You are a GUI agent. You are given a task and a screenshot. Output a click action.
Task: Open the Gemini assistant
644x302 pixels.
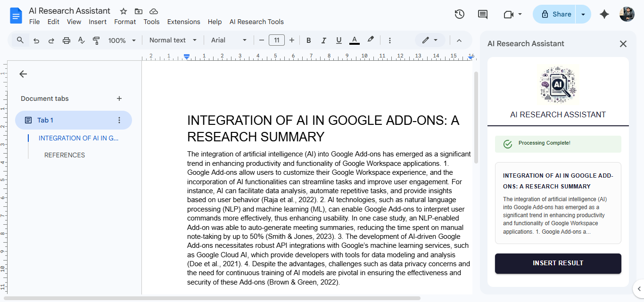point(604,14)
